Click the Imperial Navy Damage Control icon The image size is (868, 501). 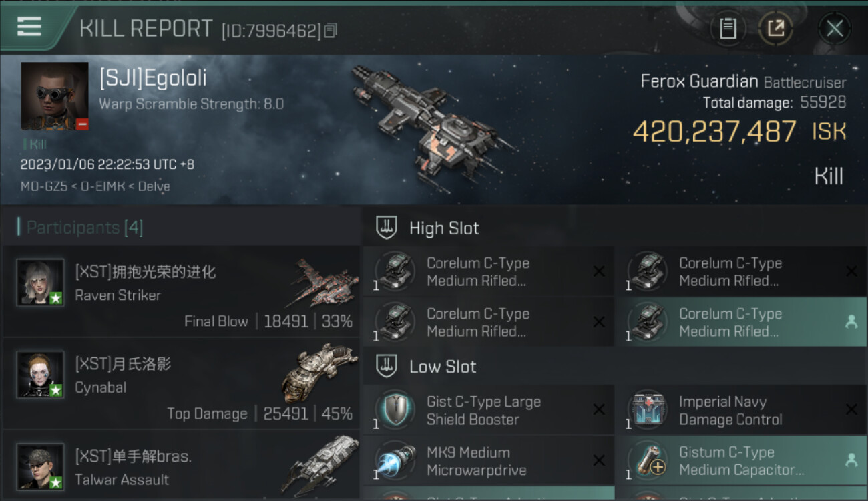point(648,409)
